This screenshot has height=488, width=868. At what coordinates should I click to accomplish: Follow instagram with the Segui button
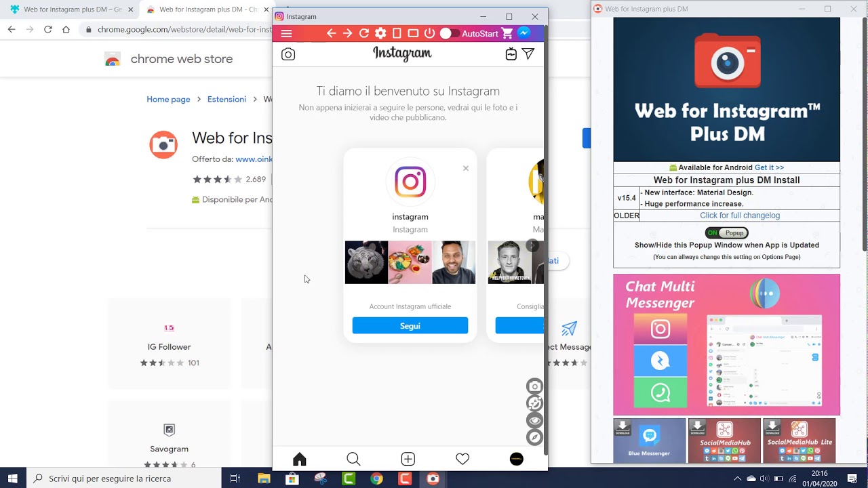pos(410,325)
